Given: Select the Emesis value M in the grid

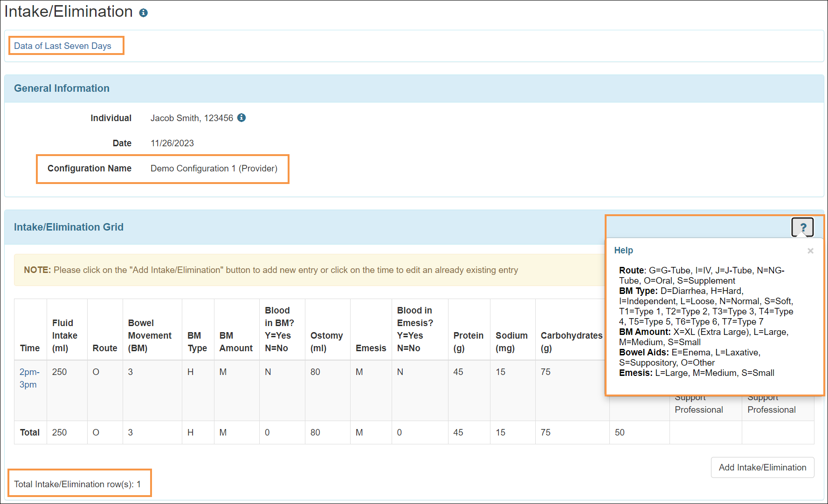Looking at the screenshot, I should pyautogui.click(x=359, y=372).
